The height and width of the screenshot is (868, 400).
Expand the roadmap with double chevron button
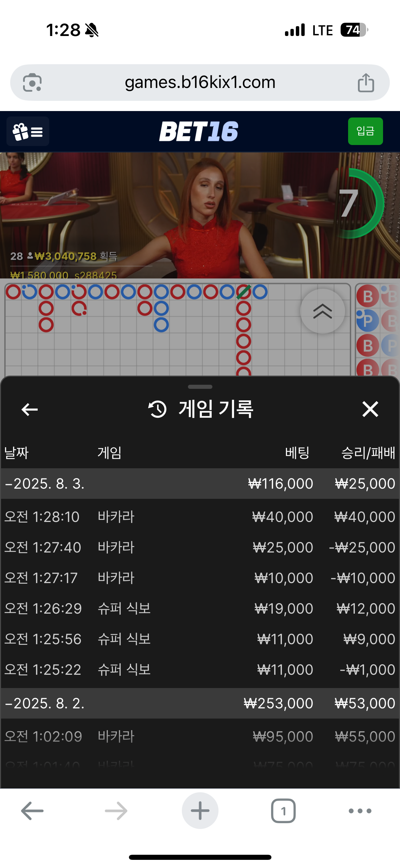pos(322,311)
